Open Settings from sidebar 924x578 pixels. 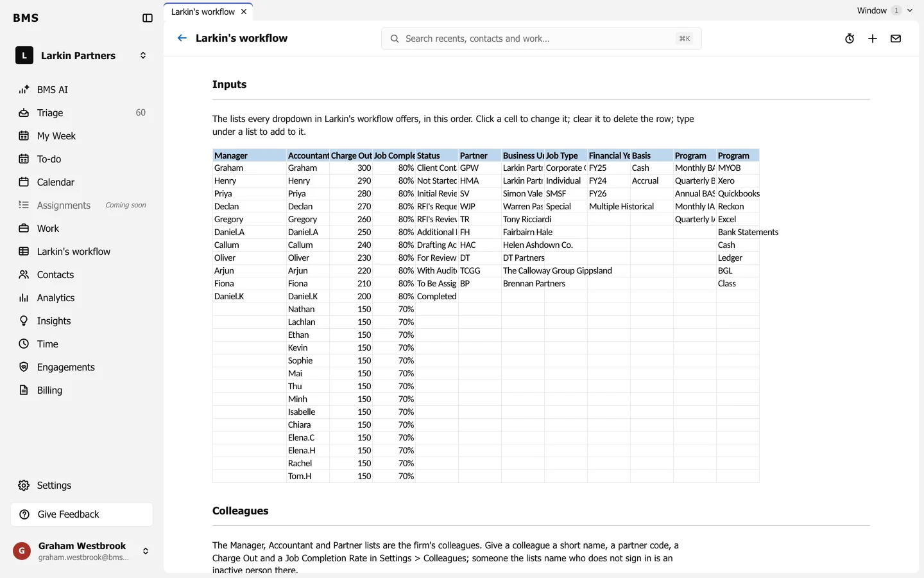81,486
